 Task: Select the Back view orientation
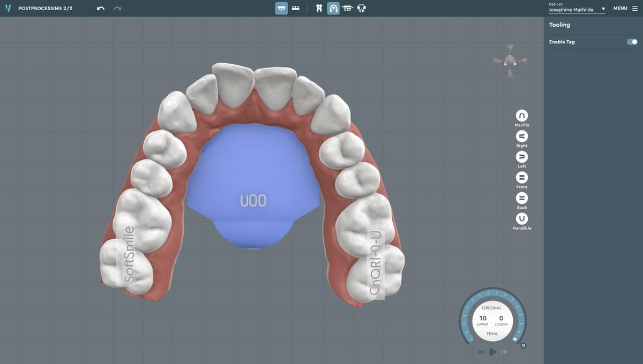pyautogui.click(x=521, y=198)
